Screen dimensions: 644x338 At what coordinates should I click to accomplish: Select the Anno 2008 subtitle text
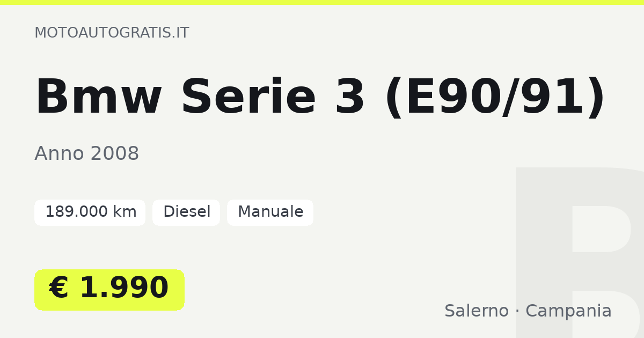tap(87, 154)
